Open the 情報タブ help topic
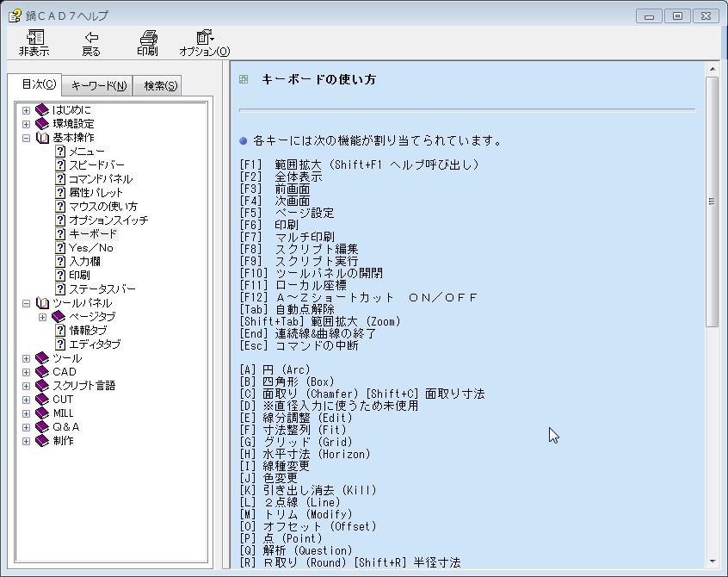Viewport: 728px width, 577px height. pyautogui.click(x=89, y=331)
